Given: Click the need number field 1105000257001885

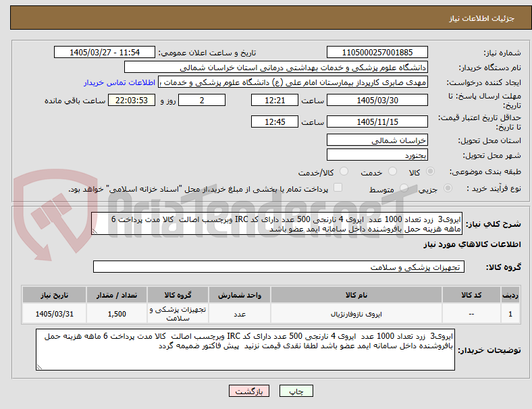Looking at the screenshot, I should tap(377, 53).
